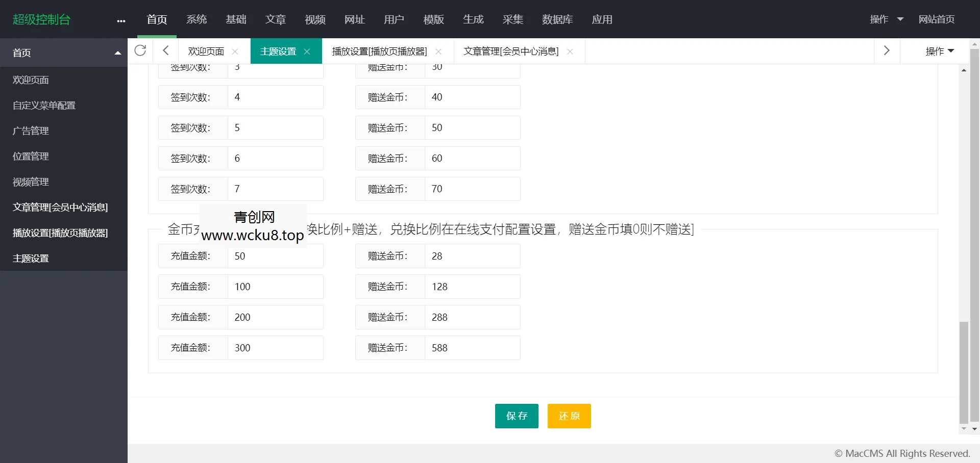Click the ellipsis icon beside 超级控制台
The height and width of the screenshot is (463, 980).
point(120,20)
